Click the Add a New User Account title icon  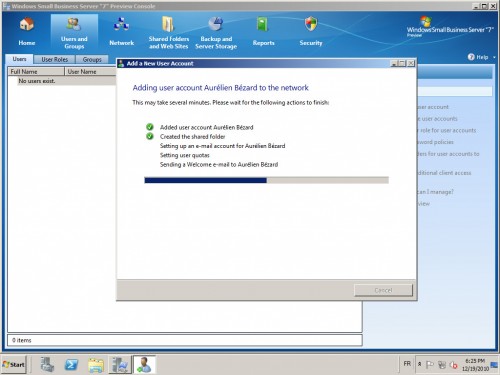coord(121,63)
